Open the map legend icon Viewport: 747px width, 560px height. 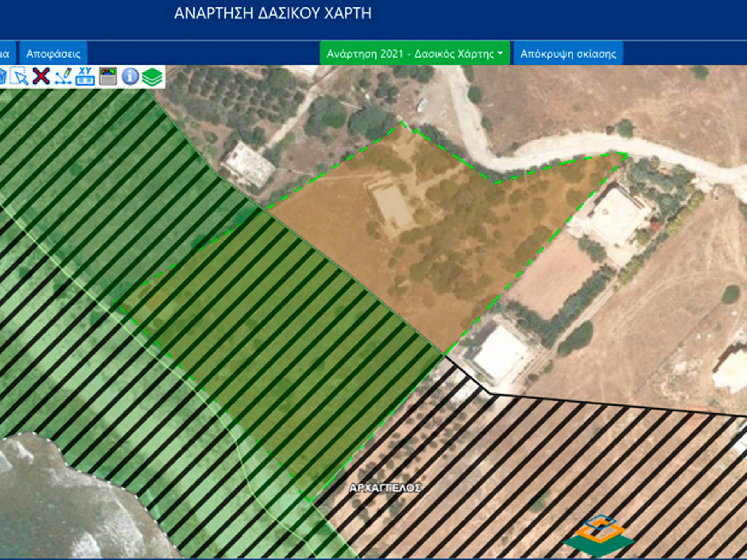(x=108, y=76)
